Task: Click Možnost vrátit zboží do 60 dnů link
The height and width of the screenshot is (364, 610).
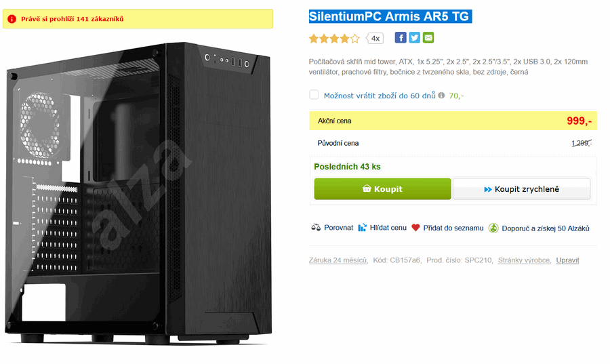Action: coord(380,96)
